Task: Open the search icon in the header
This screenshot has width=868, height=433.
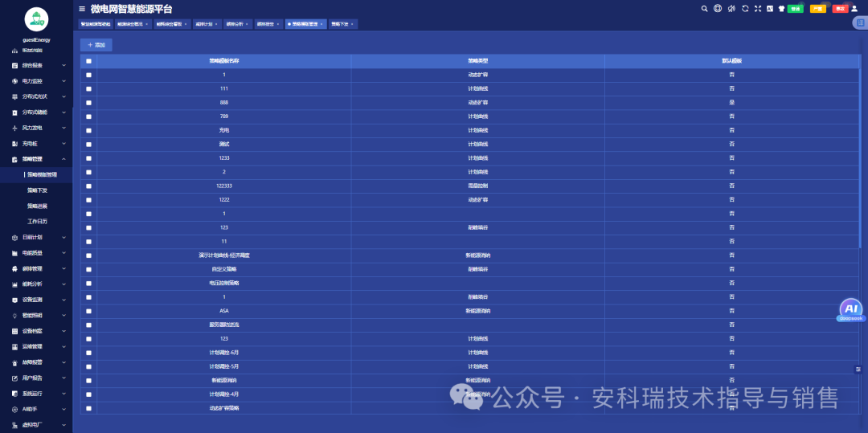Action: click(x=704, y=8)
